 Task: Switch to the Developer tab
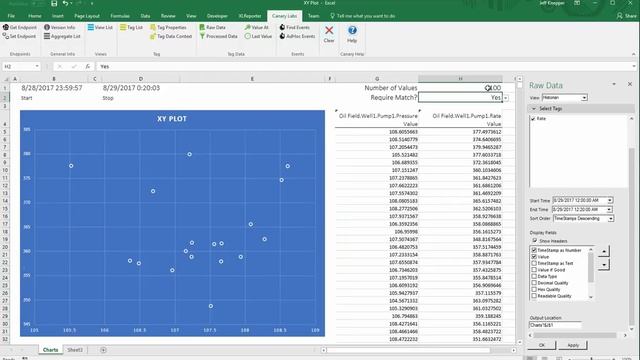[x=217, y=16]
